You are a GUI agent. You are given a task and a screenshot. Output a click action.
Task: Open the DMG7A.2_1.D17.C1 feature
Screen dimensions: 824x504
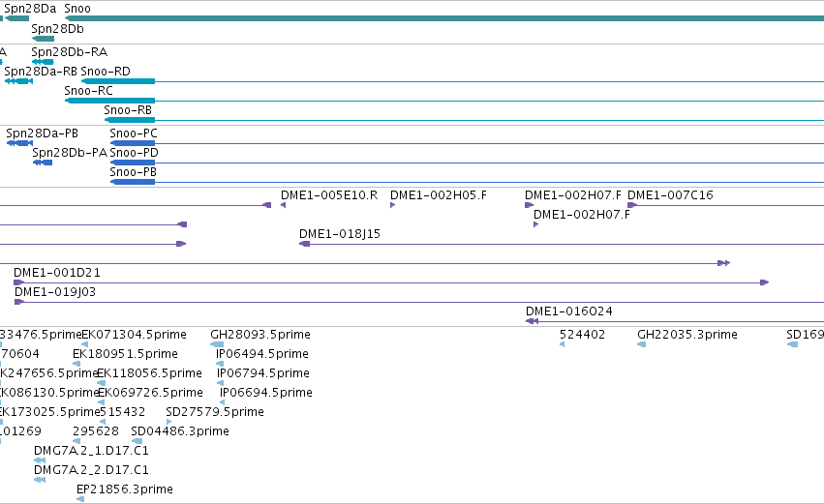[x=40, y=460]
